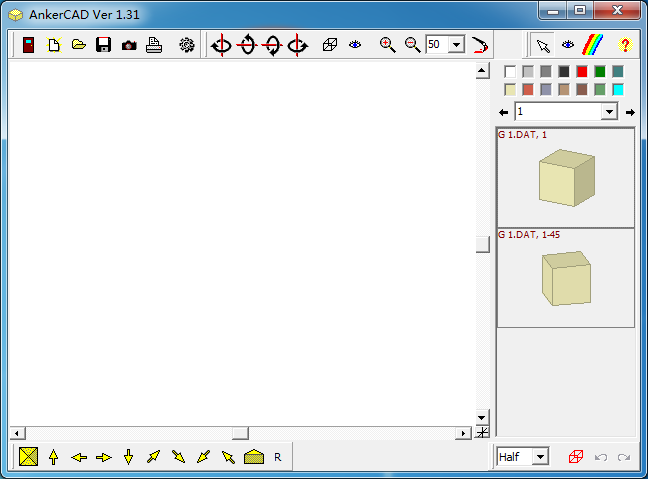Select the G 1.DAT, 1-45 cube thumbnail
Screen dimensions: 648x479
tap(566, 278)
